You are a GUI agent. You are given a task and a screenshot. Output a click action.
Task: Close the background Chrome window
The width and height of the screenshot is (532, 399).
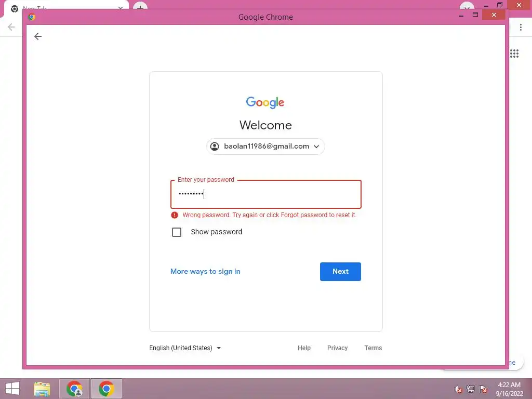coord(519,5)
